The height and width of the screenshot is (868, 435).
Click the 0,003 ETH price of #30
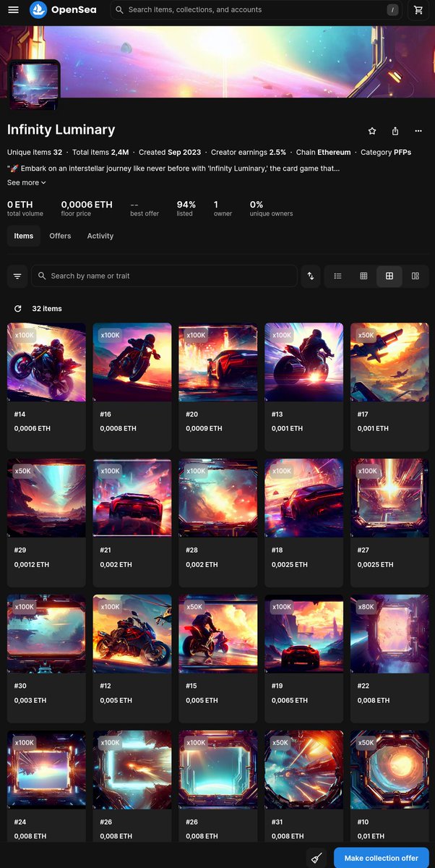tap(30, 700)
